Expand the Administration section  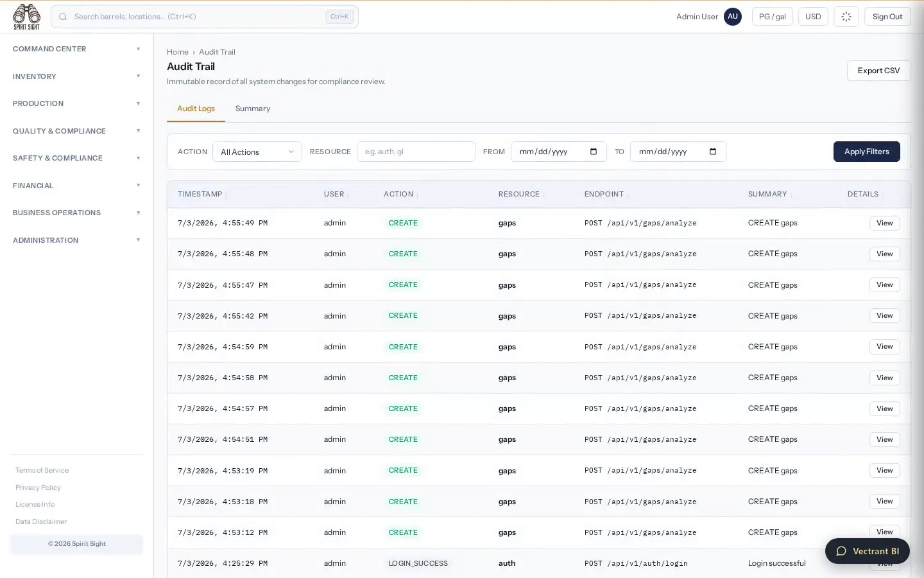click(76, 240)
